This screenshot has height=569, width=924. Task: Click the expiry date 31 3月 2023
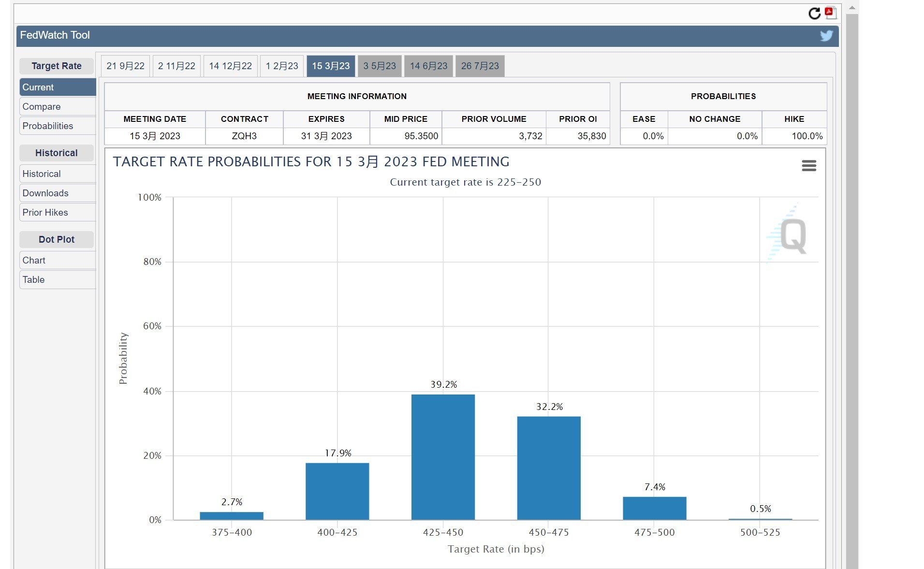click(x=326, y=136)
